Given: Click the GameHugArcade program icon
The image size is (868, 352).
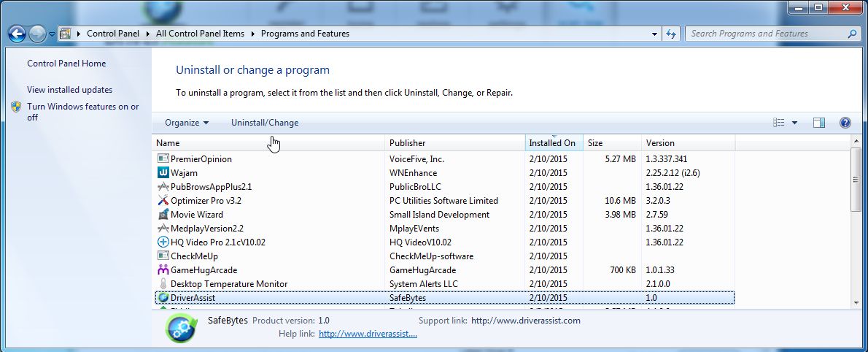Looking at the screenshot, I should (163, 270).
